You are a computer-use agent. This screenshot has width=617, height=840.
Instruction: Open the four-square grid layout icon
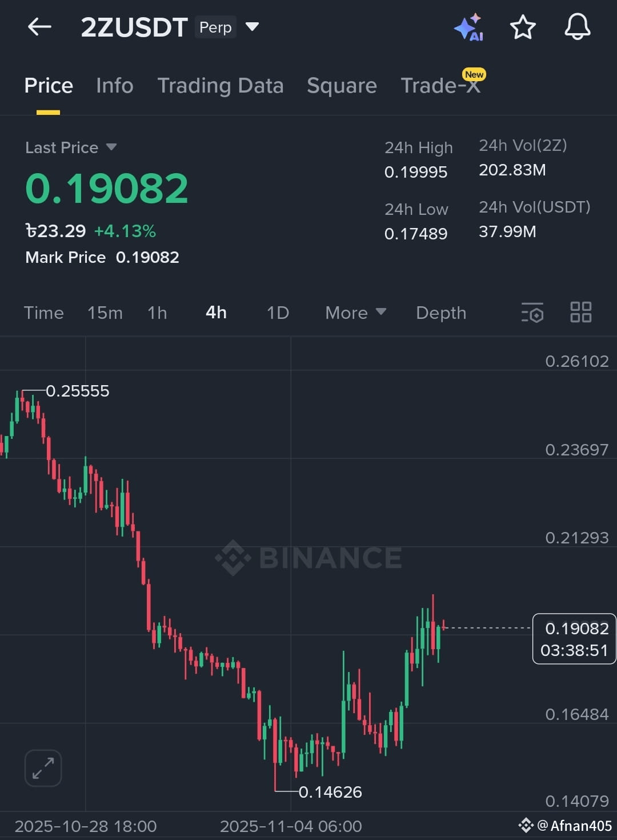pos(581,312)
